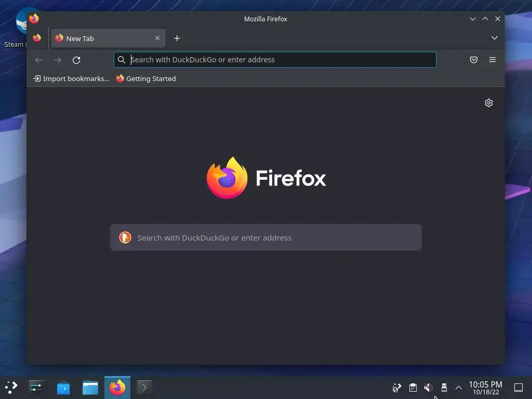Viewport: 532px width, 399px height.
Task: Open Firefox View pinned tab icon
Action: click(x=37, y=38)
